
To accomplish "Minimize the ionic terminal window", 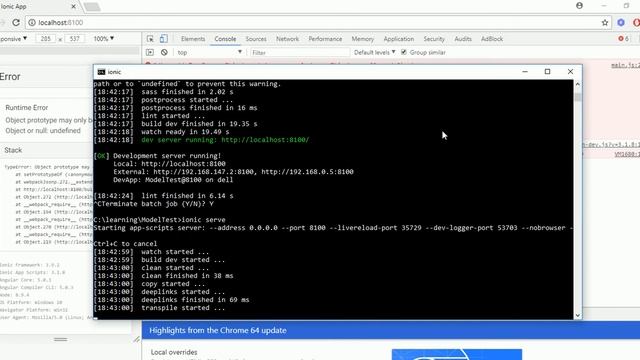I will pyautogui.click(x=525, y=71).
